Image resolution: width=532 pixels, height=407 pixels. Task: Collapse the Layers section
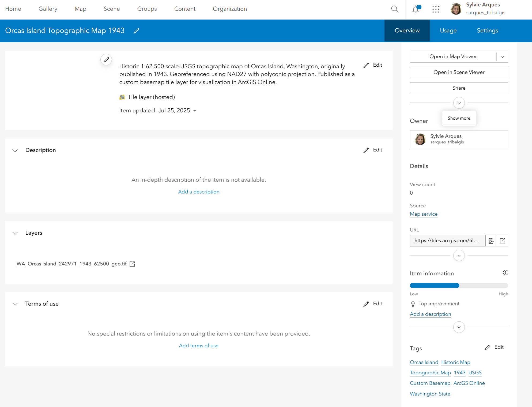pyautogui.click(x=15, y=233)
